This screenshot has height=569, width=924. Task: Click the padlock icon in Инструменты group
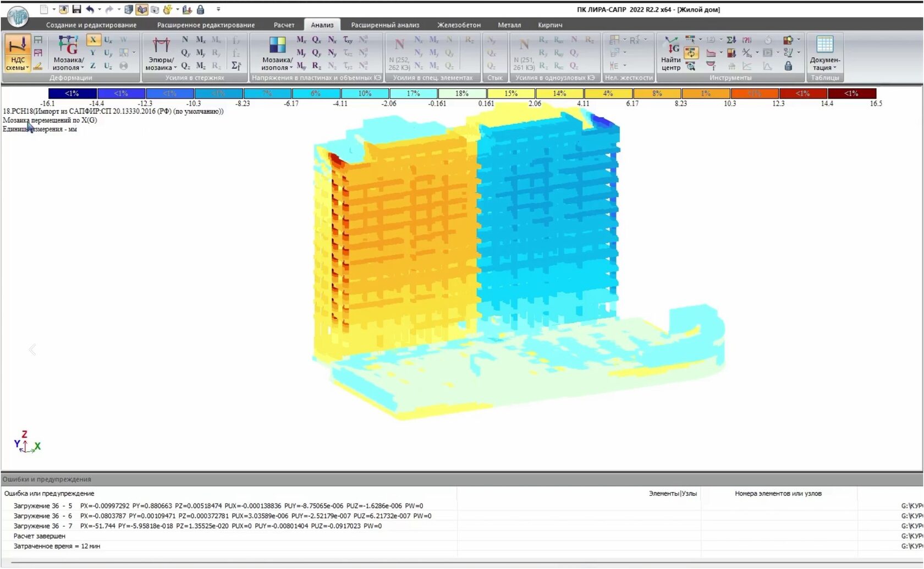pos(788,66)
